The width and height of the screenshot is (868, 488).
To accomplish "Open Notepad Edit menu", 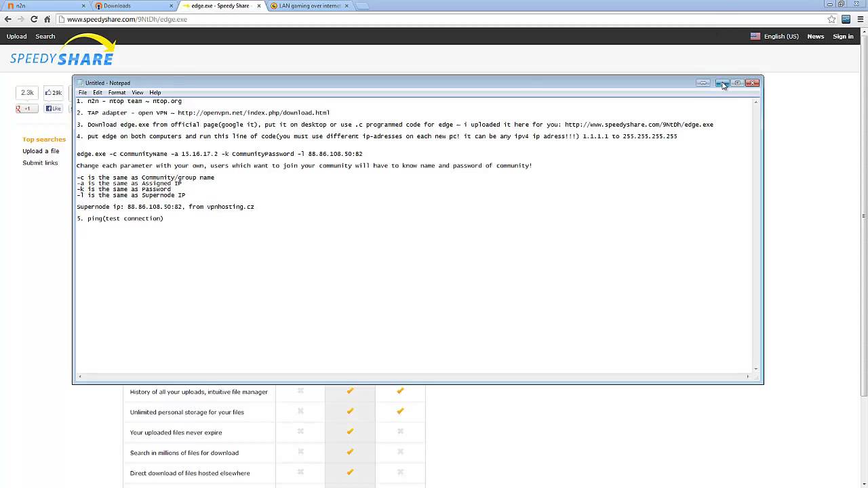I will tap(98, 92).
